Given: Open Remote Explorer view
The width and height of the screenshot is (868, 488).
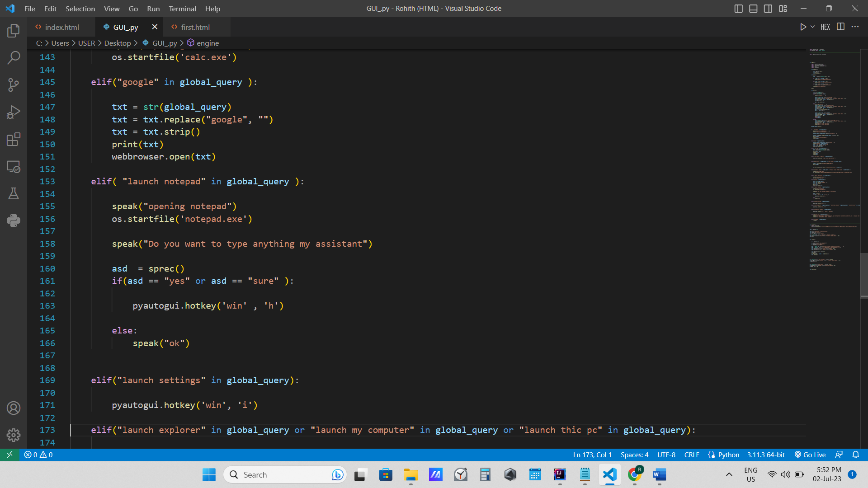Looking at the screenshot, I should (x=14, y=167).
